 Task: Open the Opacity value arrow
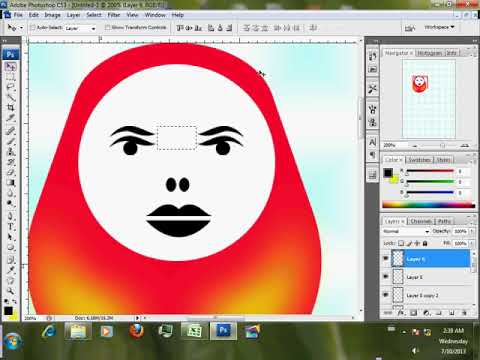coord(472,231)
